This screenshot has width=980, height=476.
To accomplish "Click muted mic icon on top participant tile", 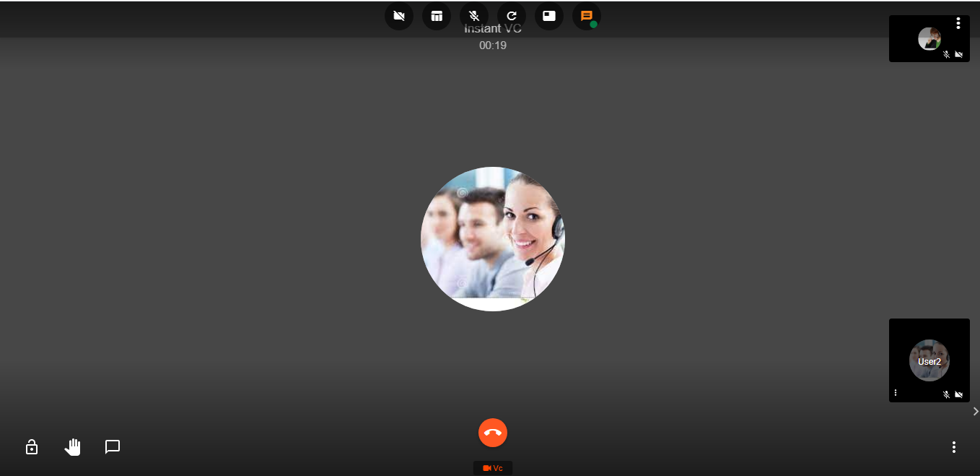I will coord(946,54).
